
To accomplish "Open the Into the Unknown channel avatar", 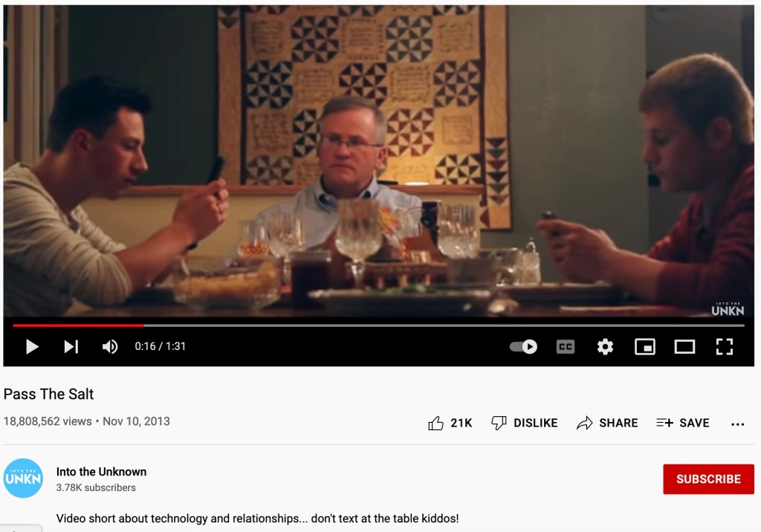I will pyautogui.click(x=23, y=478).
